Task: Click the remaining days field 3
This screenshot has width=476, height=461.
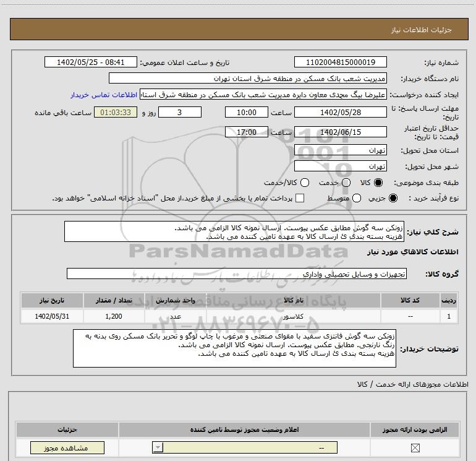Action: (x=180, y=112)
